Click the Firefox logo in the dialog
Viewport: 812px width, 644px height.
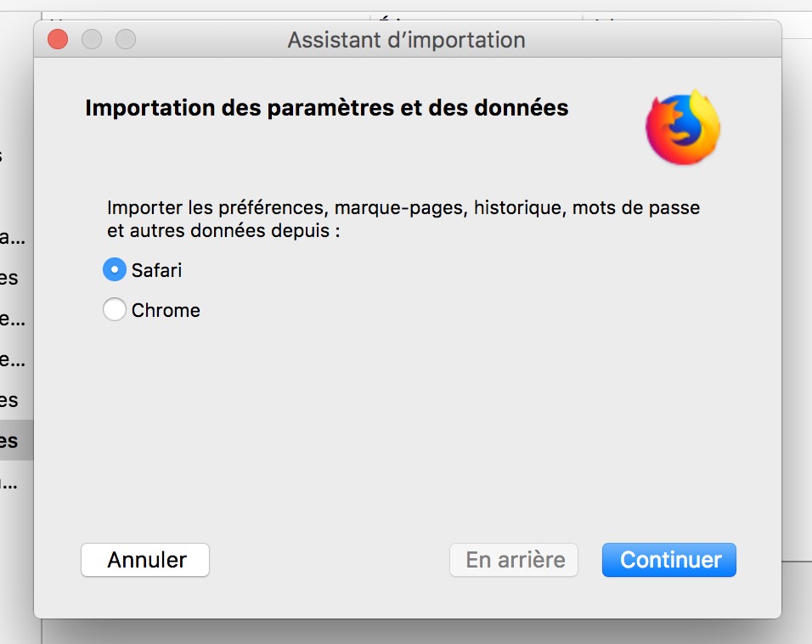pos(683,127)
